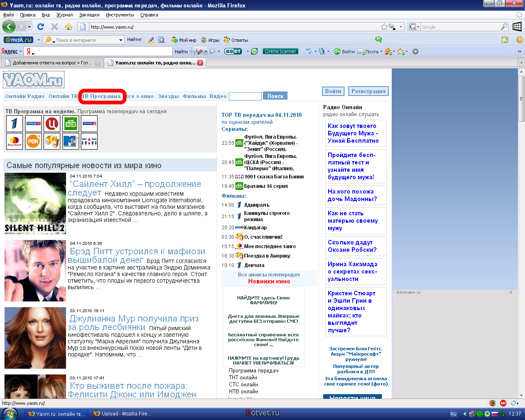Open СТС channel logo
The height and width of the screenshot is (420, 525).
pyautogui.click(x=52, y=141)
